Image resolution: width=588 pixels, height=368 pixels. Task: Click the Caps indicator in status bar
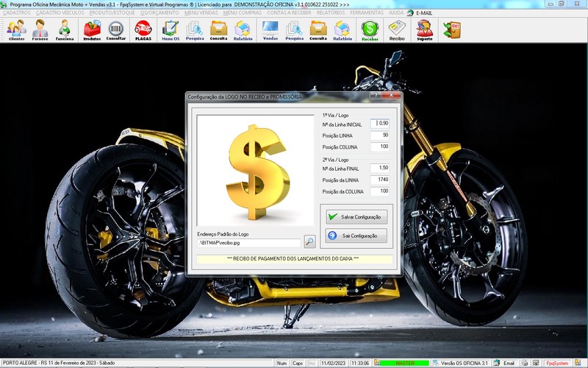point(298,363)
